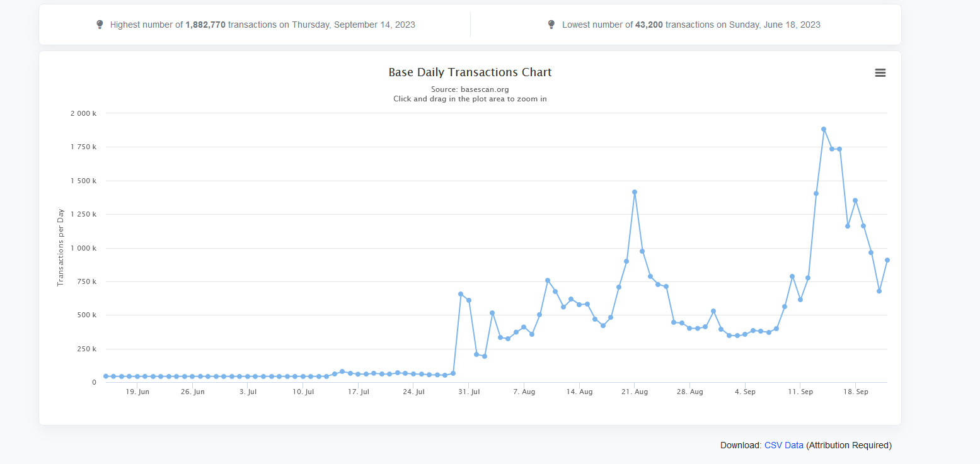Click the highest data point on the chart
Image resolution: width=980 pixels, height=464 pixels.
pyautogui.click(x=824, y=129)
